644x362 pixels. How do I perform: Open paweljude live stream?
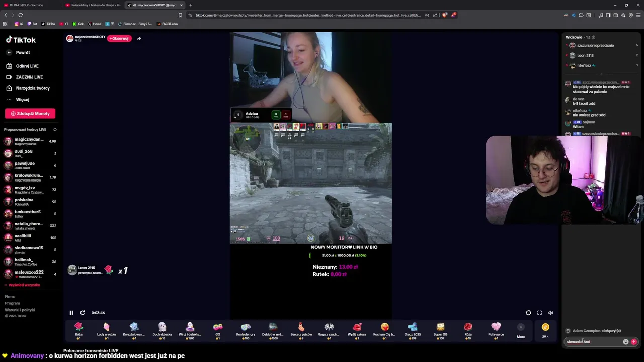pyautogui.click(x=30, y=165)
